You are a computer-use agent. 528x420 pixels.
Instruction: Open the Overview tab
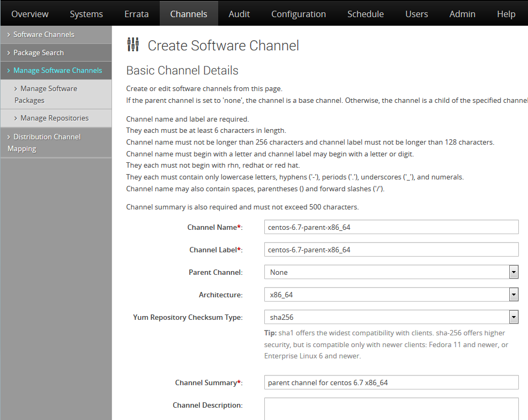30,14
